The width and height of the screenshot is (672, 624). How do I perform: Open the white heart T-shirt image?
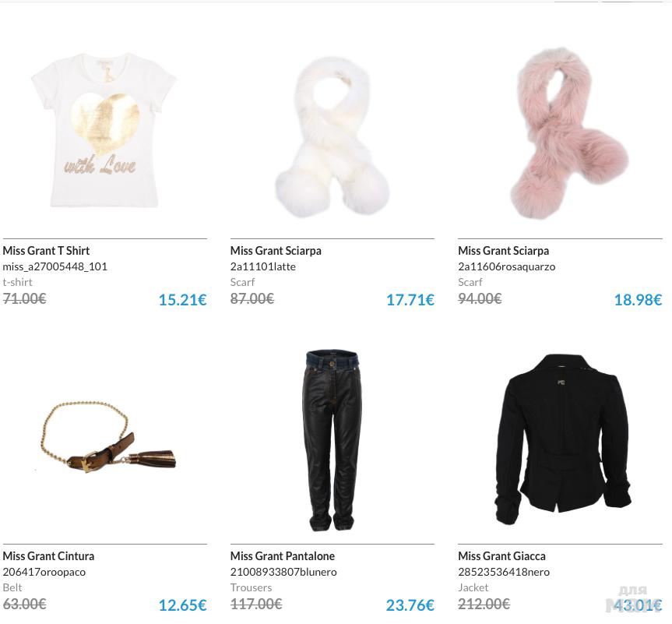point(104,130)
